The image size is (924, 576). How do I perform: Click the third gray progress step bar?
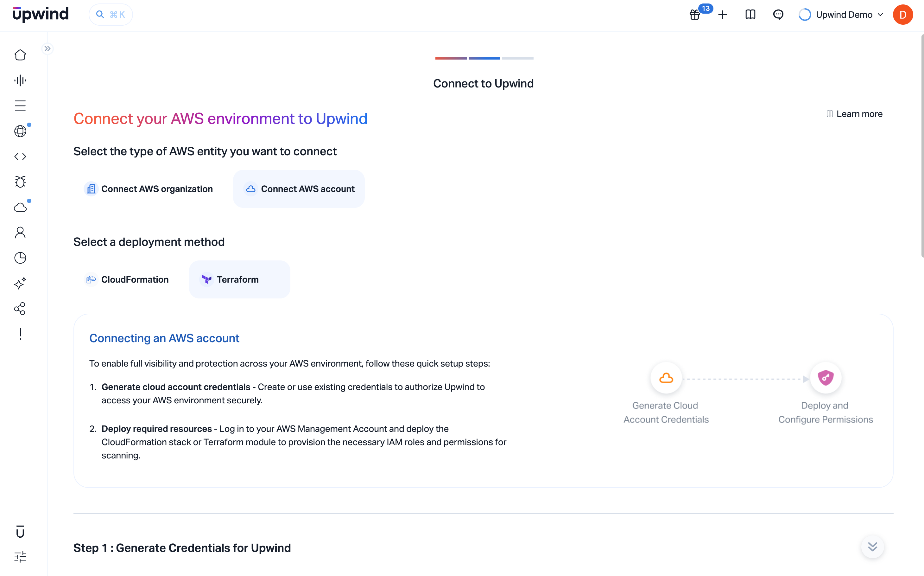pyautogui.click(x=518, y=58)
